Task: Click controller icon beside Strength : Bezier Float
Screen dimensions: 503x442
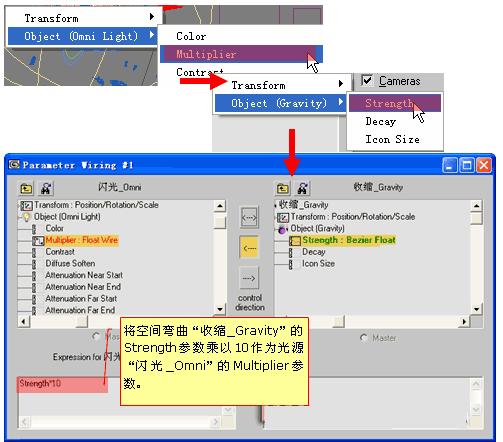Action: click(295, 240)
